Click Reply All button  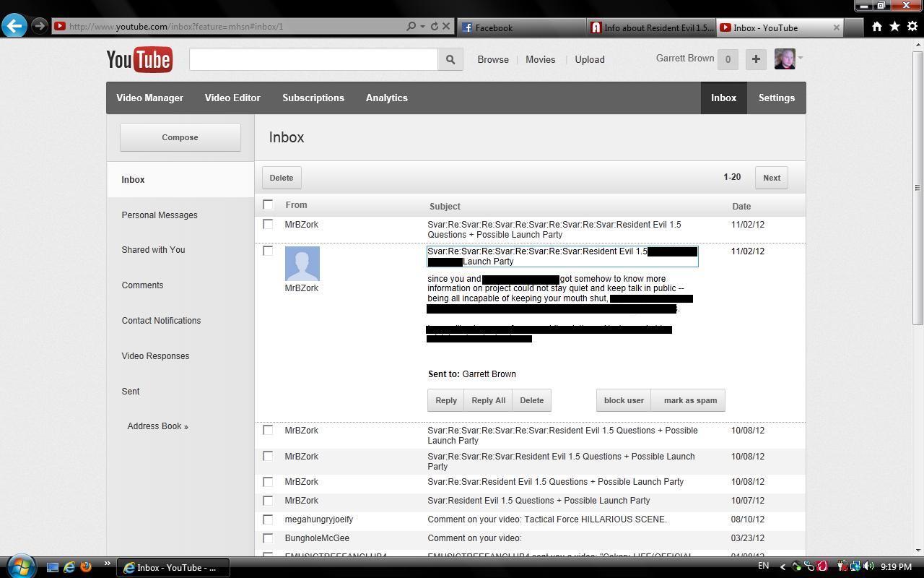(x=489, y=400)
